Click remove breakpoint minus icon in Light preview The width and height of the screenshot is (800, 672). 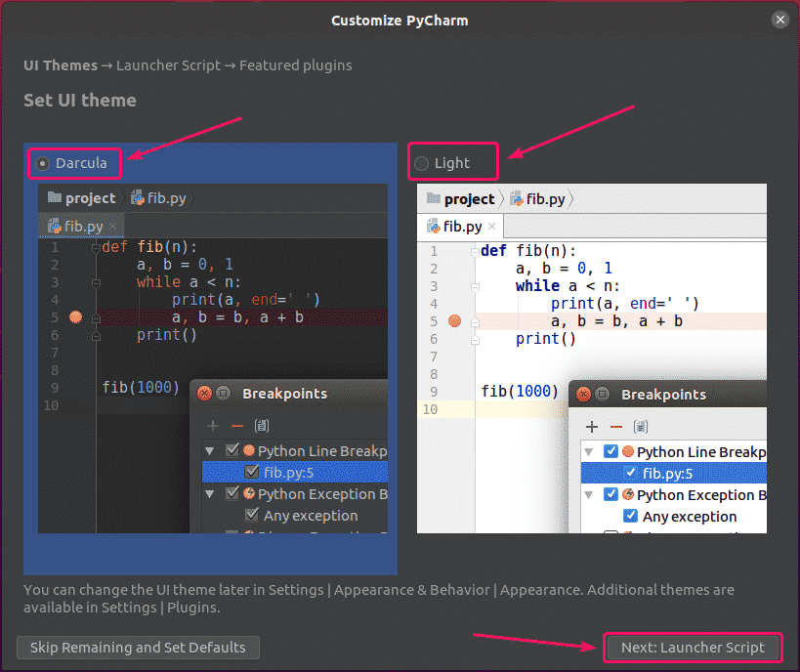point(616,427)
